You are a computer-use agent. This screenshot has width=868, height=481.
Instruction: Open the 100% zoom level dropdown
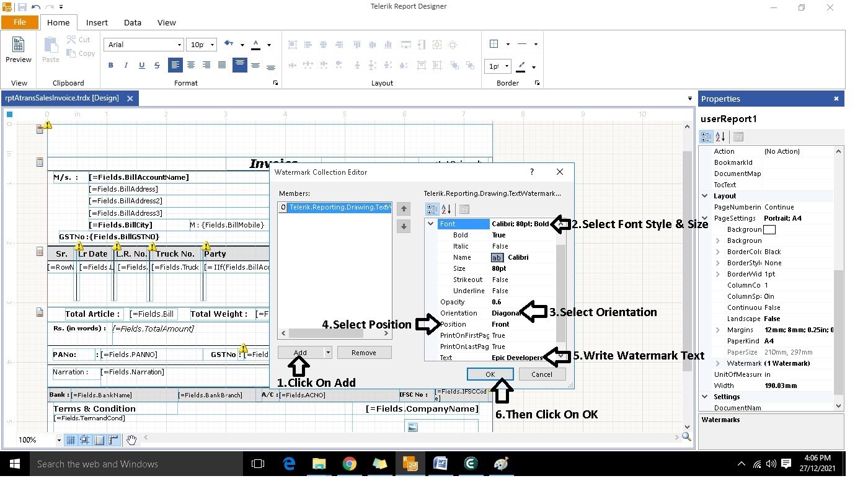[x=60, y=440]
